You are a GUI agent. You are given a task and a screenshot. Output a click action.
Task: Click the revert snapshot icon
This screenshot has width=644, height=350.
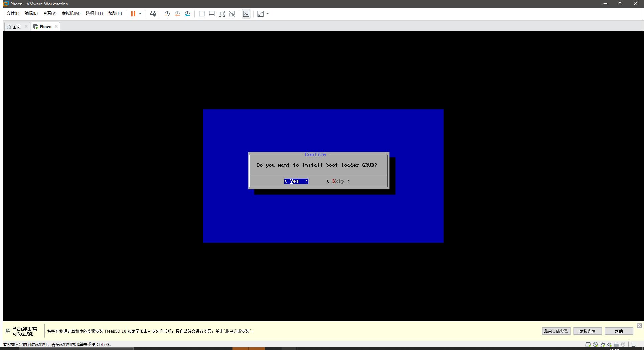click(x=177, y=14)
